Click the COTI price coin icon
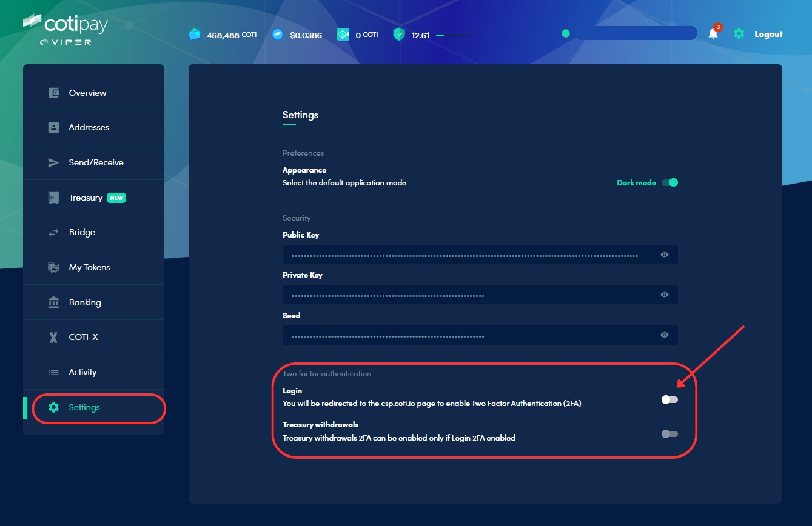The width and height of the screenshot is (812, 526). pos(278,35)
